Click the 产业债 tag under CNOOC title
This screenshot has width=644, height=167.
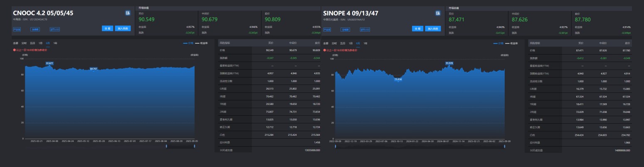tap(17, 30)
